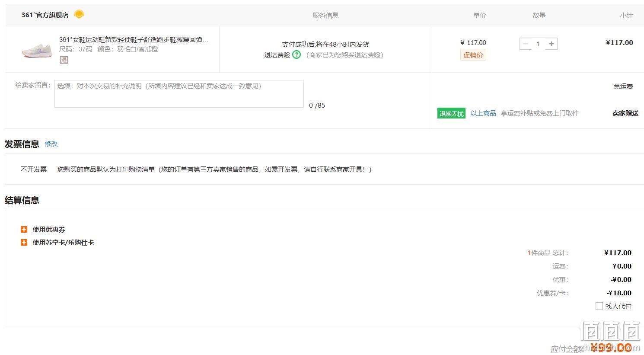Click into the seller message text box
644x355 pixels.
(x=179, y=94)
